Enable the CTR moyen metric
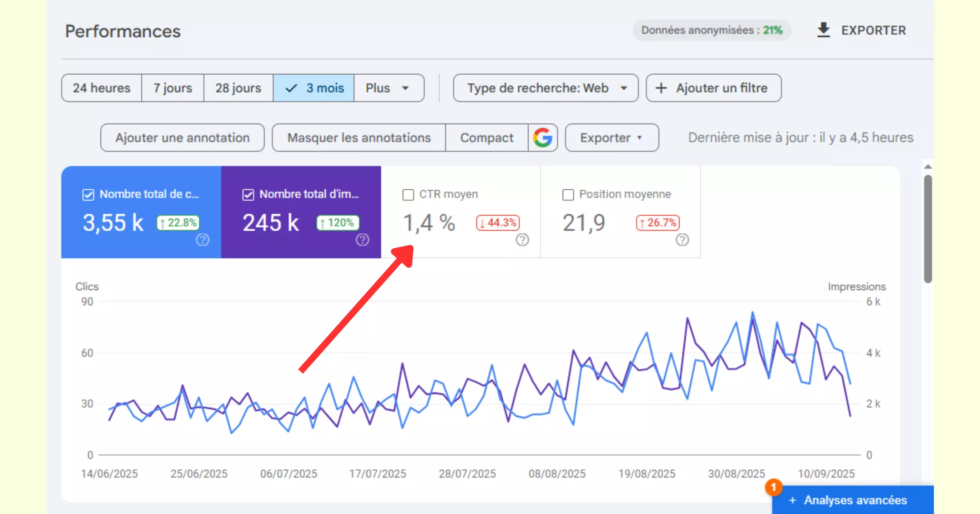 click(x=408, y=195)
